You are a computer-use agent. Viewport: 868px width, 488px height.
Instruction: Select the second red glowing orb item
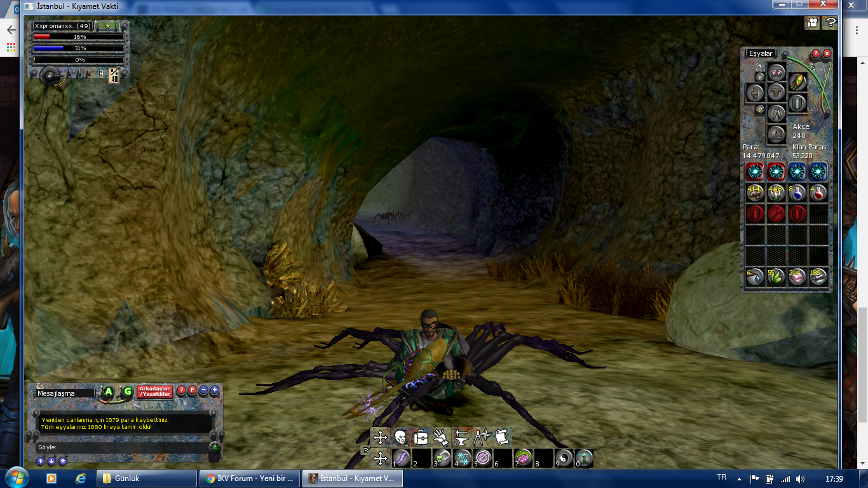[776, 172]
